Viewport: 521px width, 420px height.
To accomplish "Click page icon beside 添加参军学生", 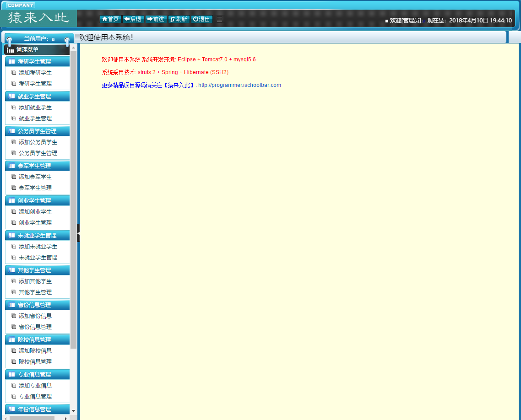I will pyautogui.click(x=14, y=177).
